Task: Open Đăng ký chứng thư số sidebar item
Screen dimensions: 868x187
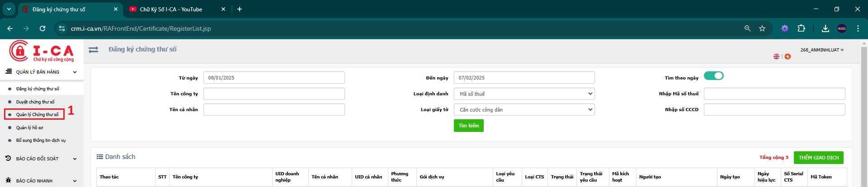Action: pos(38,89)
